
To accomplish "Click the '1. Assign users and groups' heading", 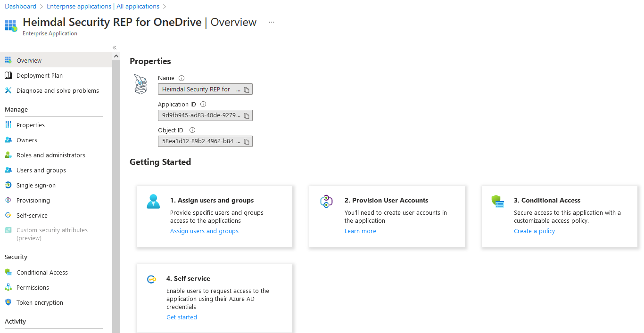I will [x=212, y=200].
